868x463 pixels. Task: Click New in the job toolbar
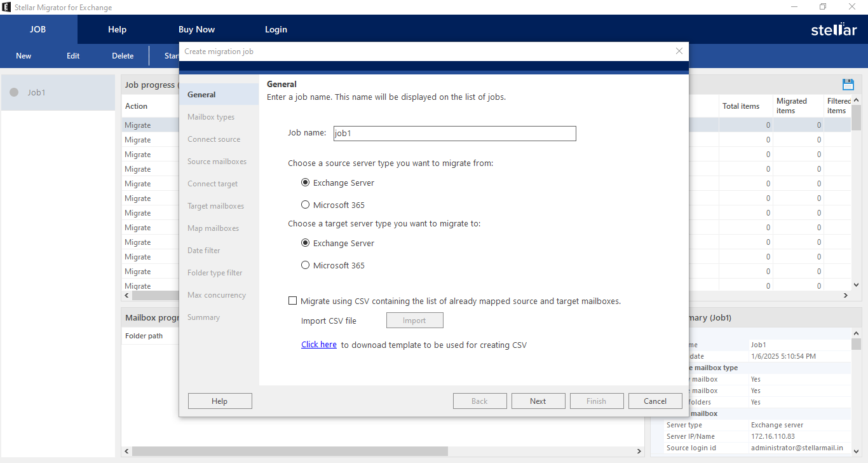point(24,56)
